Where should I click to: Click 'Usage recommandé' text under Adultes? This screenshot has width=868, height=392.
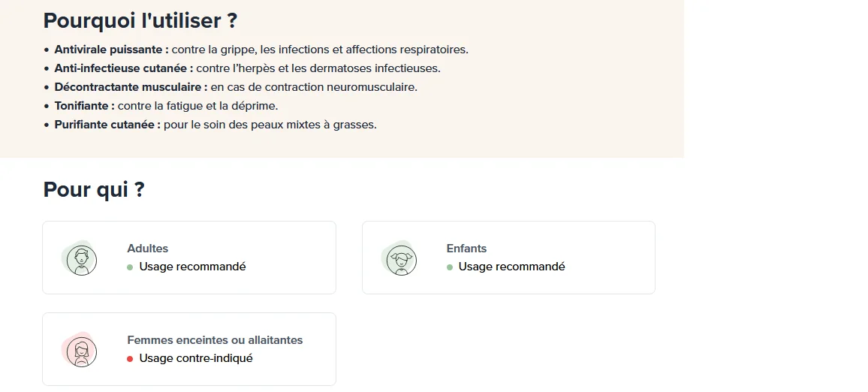(x=193, y=267)
